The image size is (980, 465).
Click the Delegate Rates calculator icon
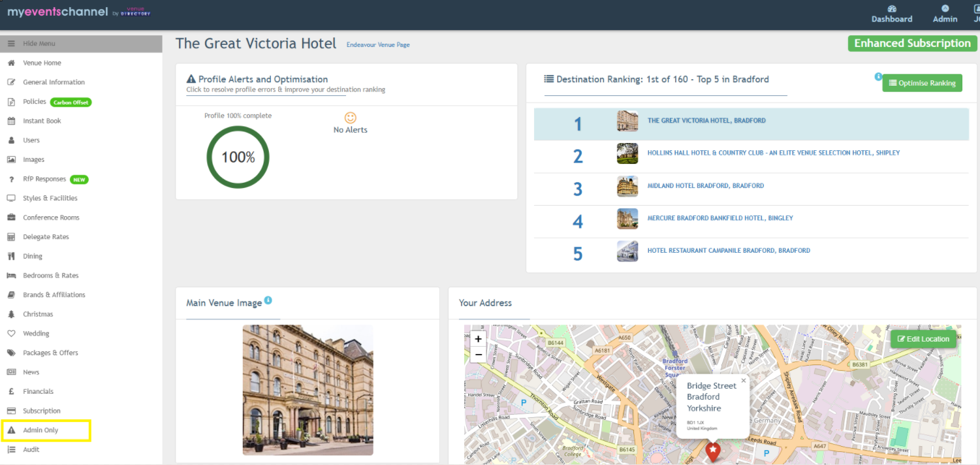[11, 237]
